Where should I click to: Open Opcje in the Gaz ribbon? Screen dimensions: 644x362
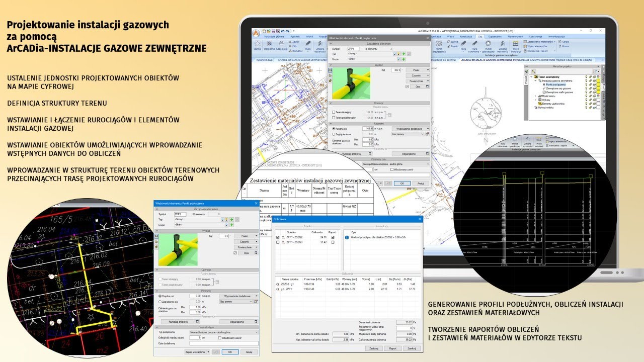[564, 42]
